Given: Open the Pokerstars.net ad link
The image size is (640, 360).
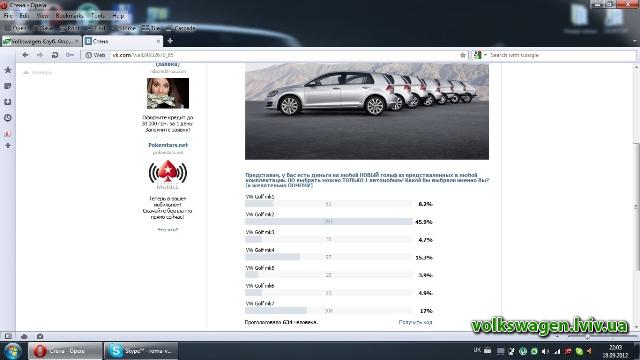Looking at the screenshot, I should coord(168,145).
